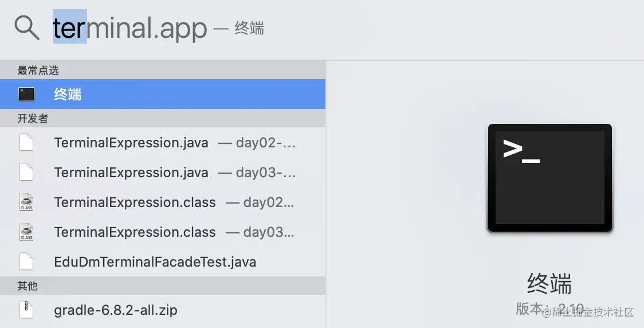The height and width of the screenshot is (328, 644).
Task: Click the 开发者 section header
Action: point(33,119)
